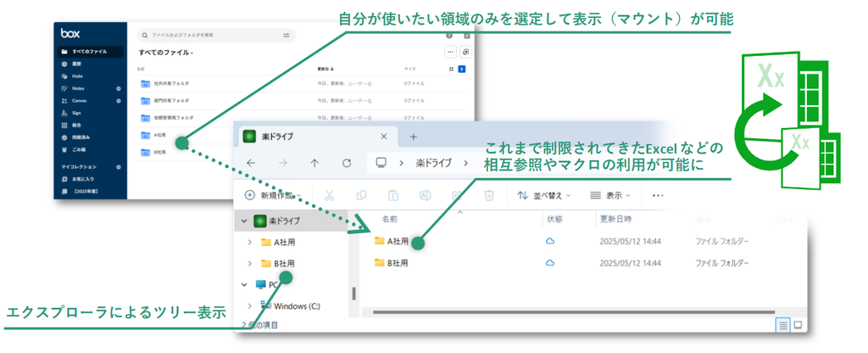
Task: Collapse PC tree node
Action: click(244, 284)
